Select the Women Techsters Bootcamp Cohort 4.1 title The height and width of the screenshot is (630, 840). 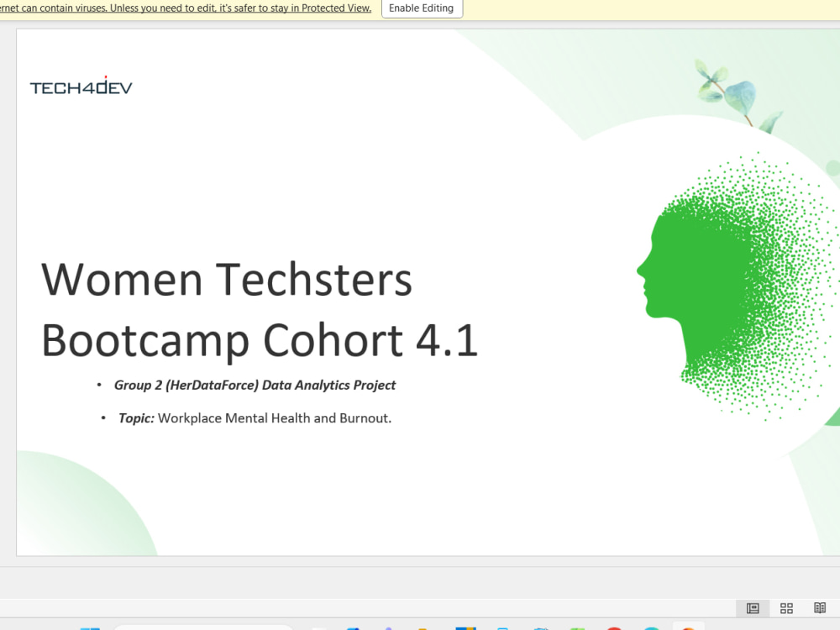pos(260,310)
